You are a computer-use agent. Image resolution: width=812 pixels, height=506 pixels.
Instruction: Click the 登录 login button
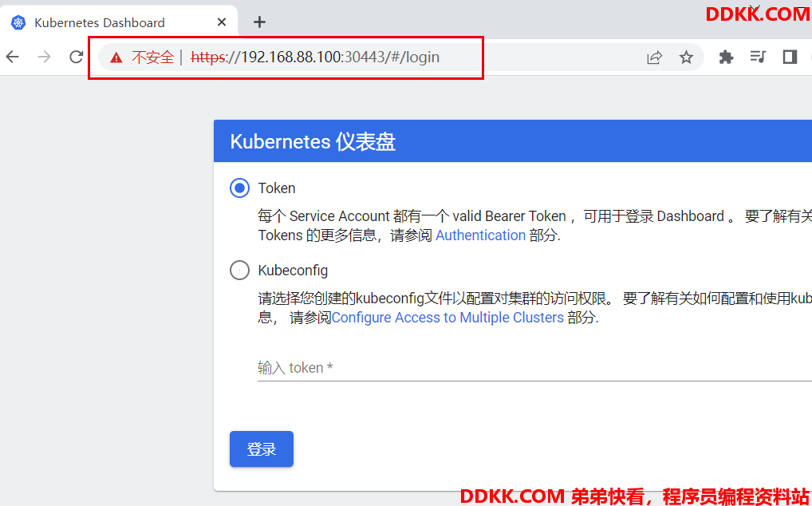point(262,449)
